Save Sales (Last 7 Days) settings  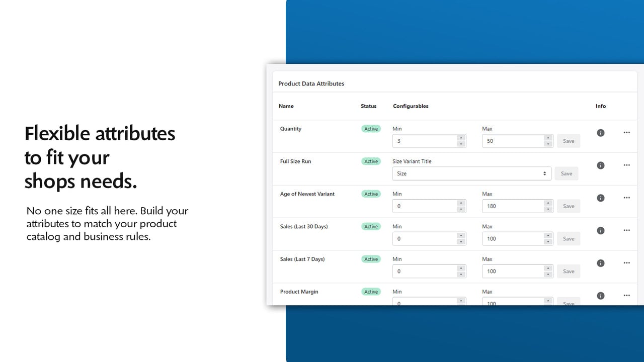[x=569, y=271]
